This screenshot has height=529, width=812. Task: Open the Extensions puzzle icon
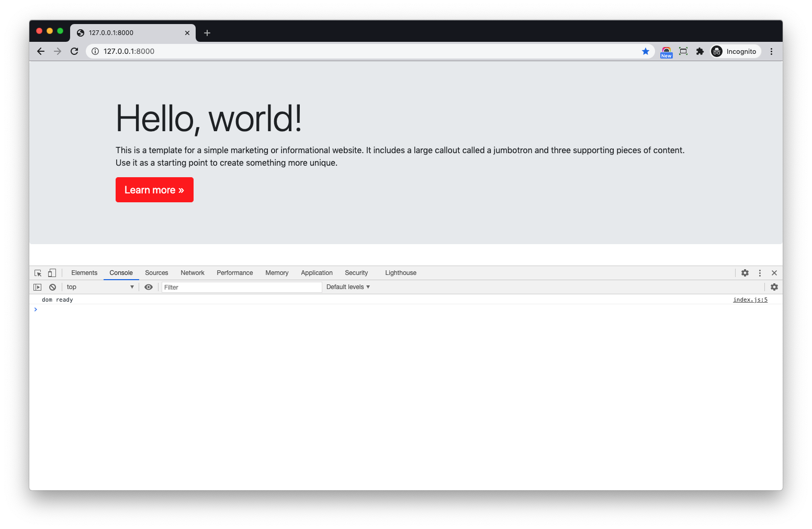click(x=700, y=51)
